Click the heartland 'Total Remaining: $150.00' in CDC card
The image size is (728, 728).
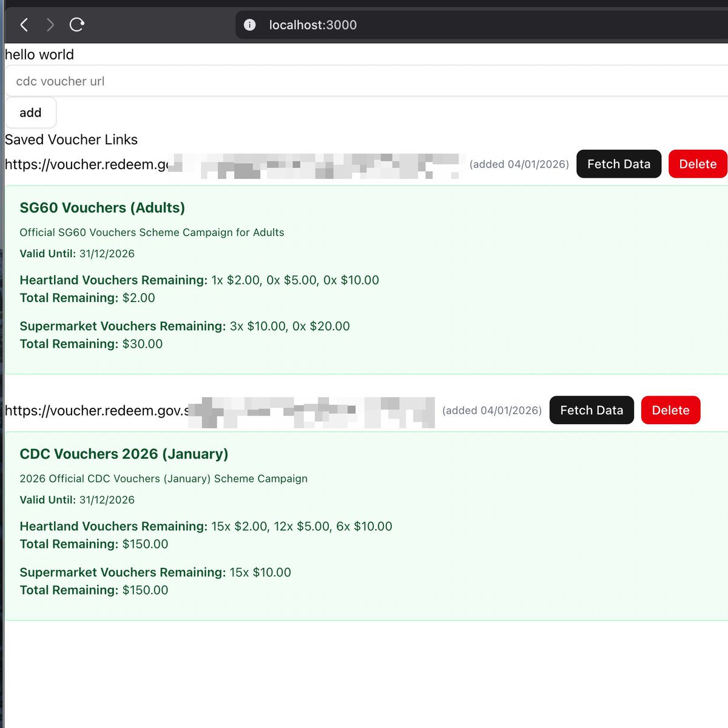tap(94, 544)
